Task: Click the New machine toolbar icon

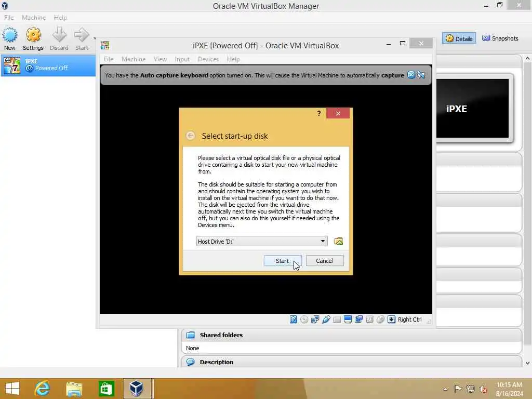Action: (9, 38)
